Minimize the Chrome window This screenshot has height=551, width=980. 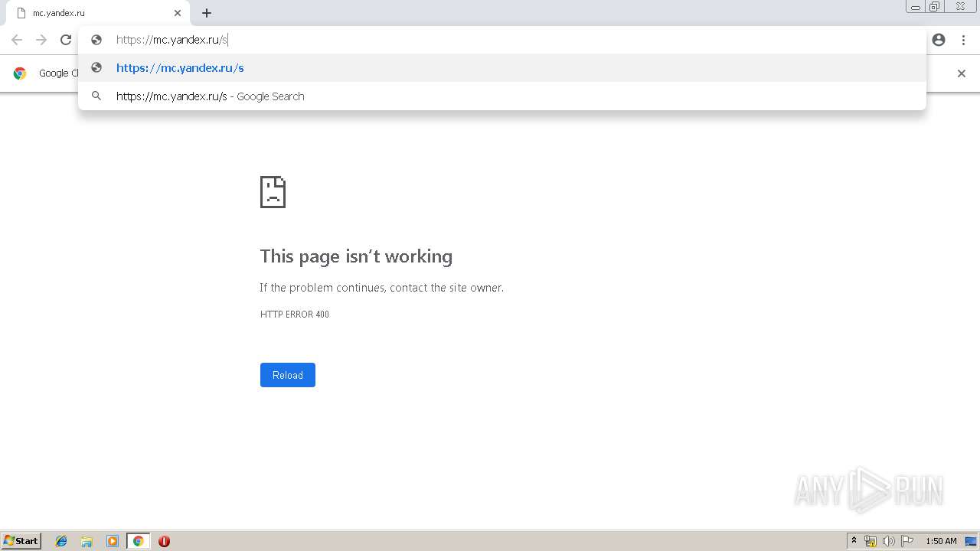point(916,7)
